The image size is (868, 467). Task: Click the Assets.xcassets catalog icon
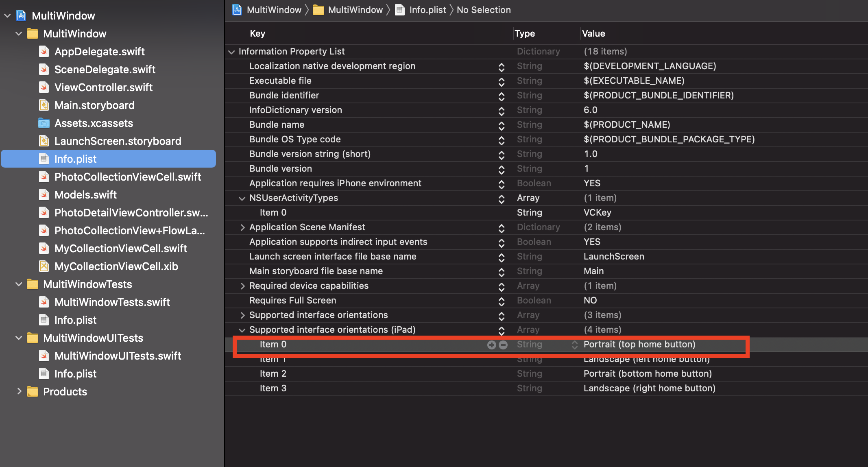[44, 123]
